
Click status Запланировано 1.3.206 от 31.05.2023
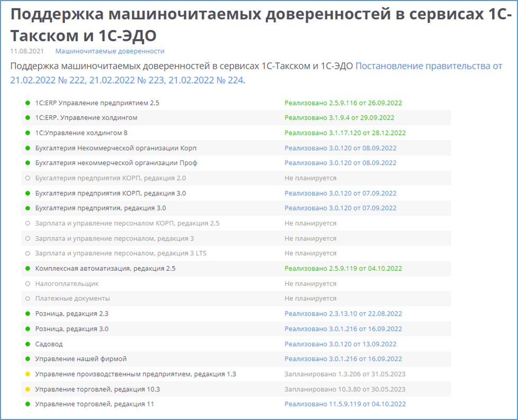[345, 374]
